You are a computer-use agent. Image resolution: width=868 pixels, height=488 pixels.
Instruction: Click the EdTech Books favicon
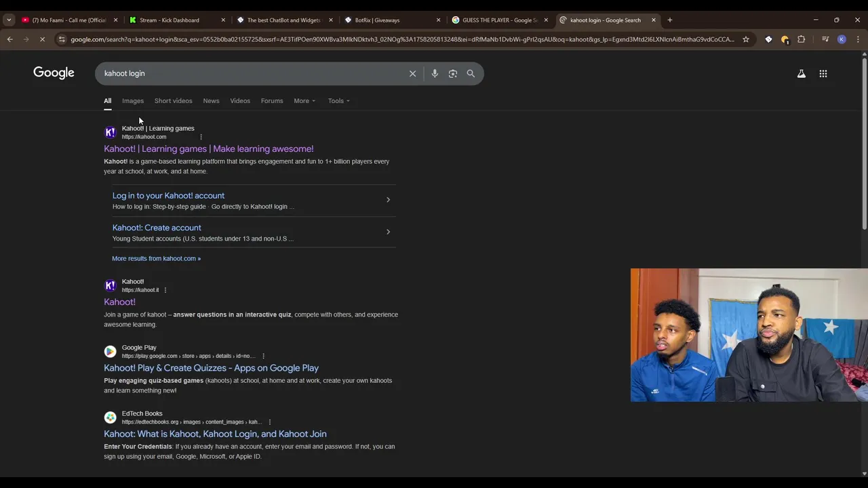[x=110, y=418]
